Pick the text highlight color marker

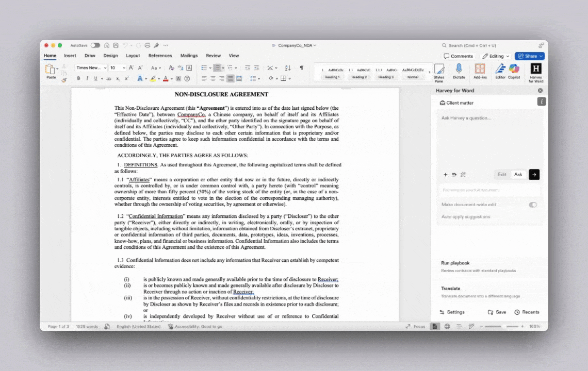(153, 78)
